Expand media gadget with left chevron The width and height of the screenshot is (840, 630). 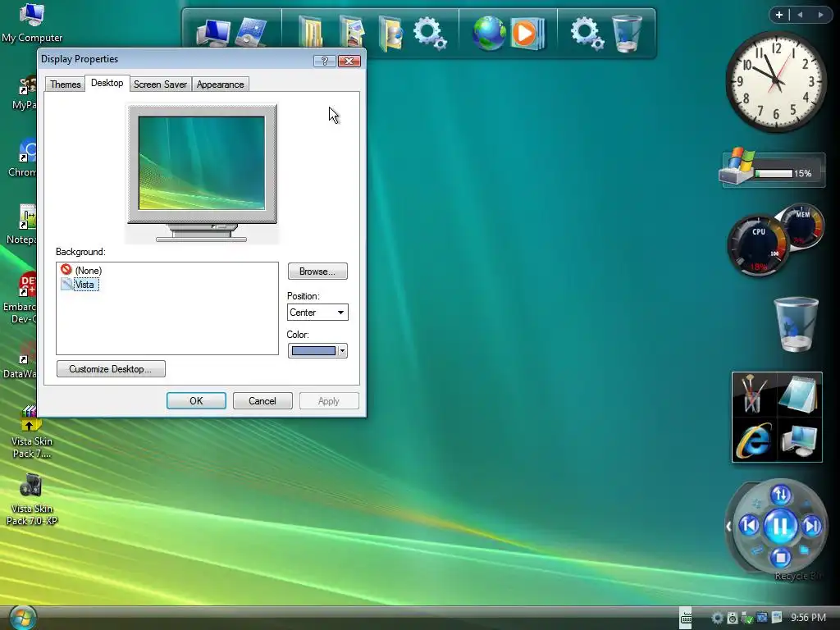pos(728,527)
